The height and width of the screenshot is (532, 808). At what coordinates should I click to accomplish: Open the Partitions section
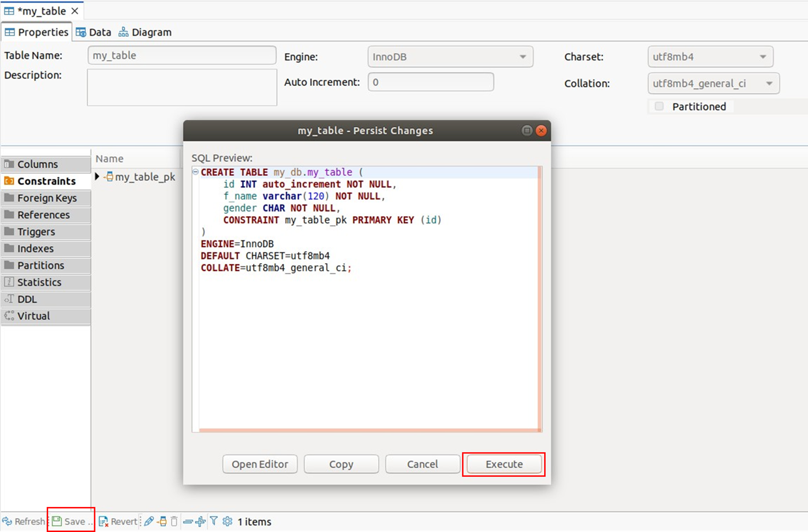[46, 265]
